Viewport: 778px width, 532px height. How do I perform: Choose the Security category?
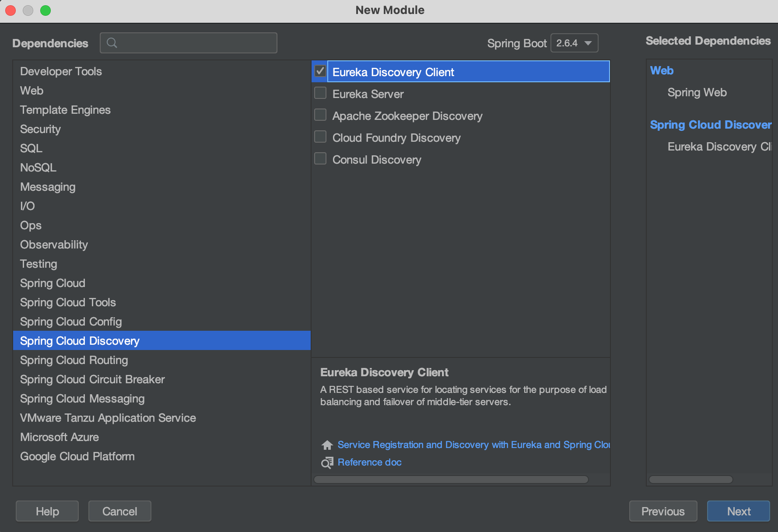pyautogui.click(x=162, y=129)
